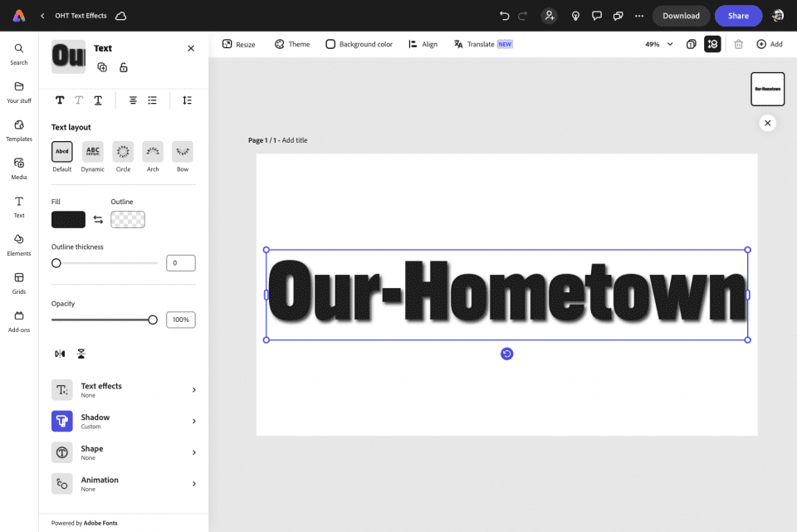This screenshot has height=532, width=797.
Task: Click the flip horizontal icon
Action: [59, 353]
